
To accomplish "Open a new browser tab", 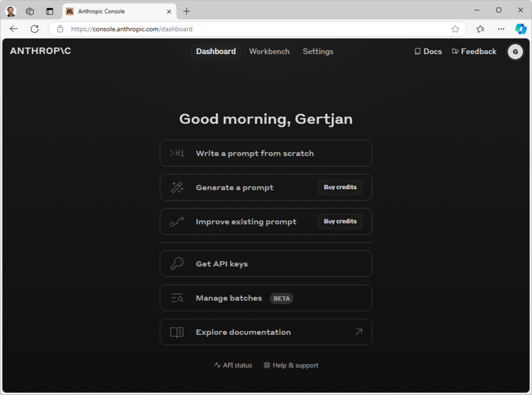I will [187, 11].
